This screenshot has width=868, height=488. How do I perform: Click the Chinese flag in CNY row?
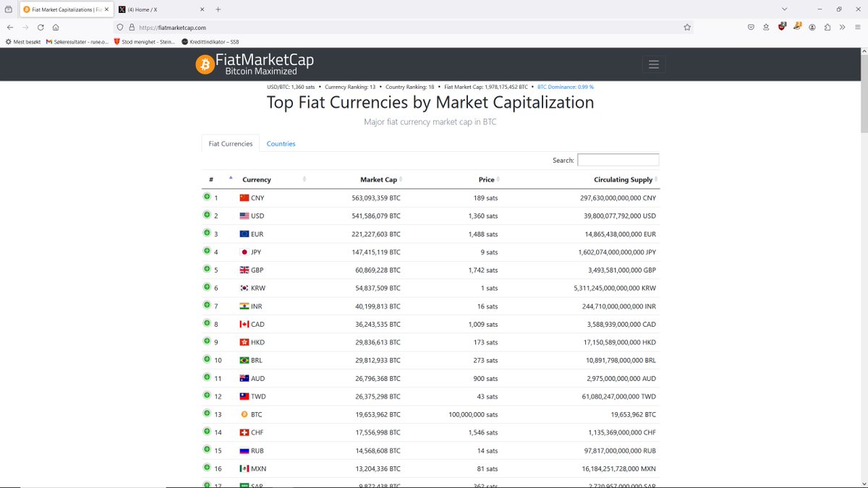point(244,197)
